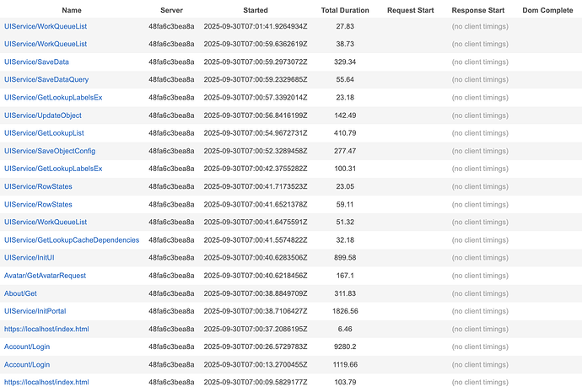Viewport: 582px width, 392px height.
Task: Click the Total Duration column header
Action: 345,10
